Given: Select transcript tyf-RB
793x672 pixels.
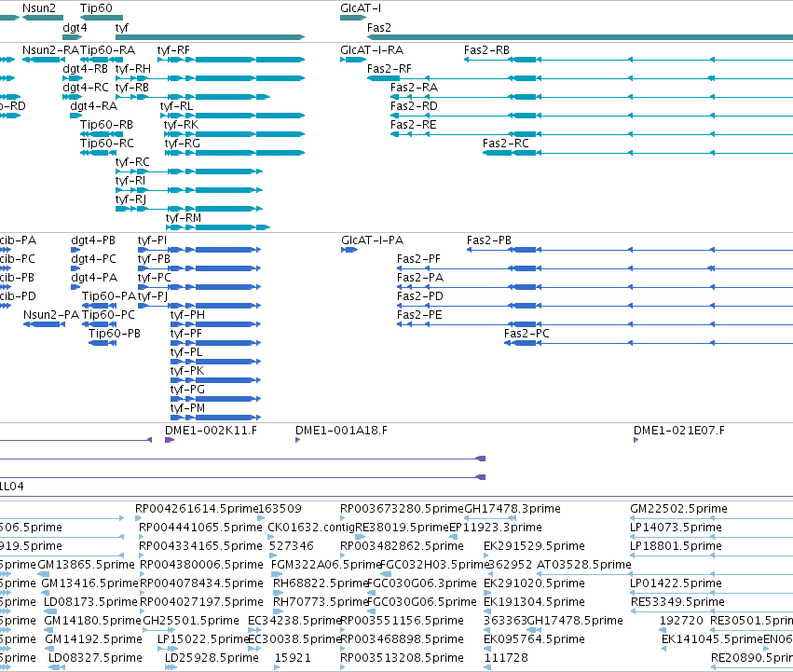Looking at the screenshot, I should click(x=132, y=88).
